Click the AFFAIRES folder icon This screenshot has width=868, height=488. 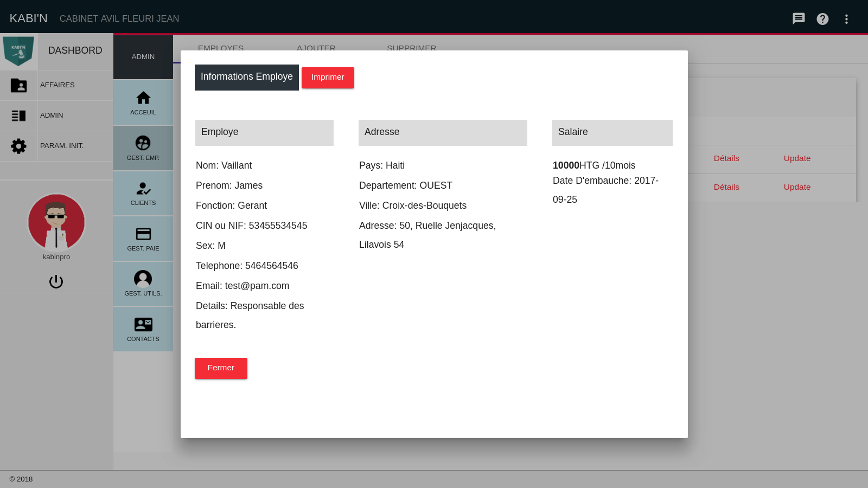coord(19,85)
